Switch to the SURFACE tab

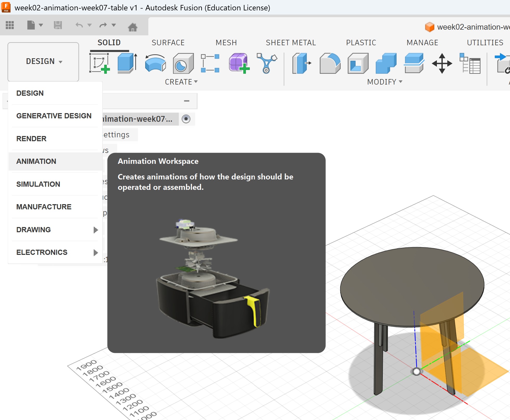[168, 43]
